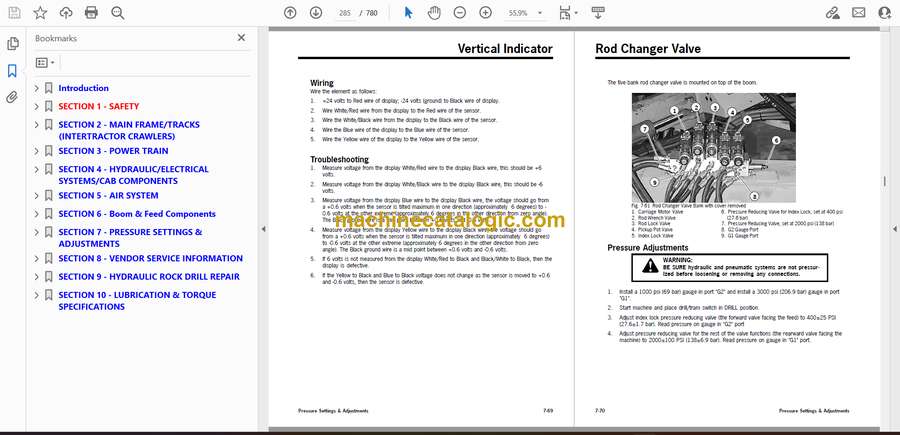Zoom in with the plus button
Screen dimensions: 900x435
[485, 13]
